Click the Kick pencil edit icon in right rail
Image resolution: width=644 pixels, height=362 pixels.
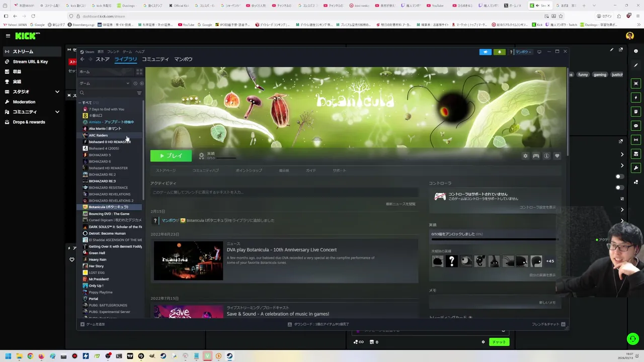[636, 65]
